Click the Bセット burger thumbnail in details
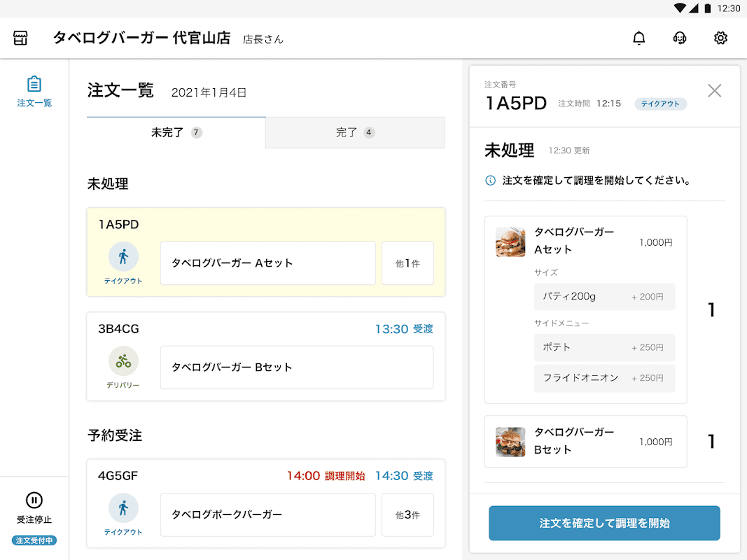This screenshot has height=560, width=747. click(x=510, y=442)
